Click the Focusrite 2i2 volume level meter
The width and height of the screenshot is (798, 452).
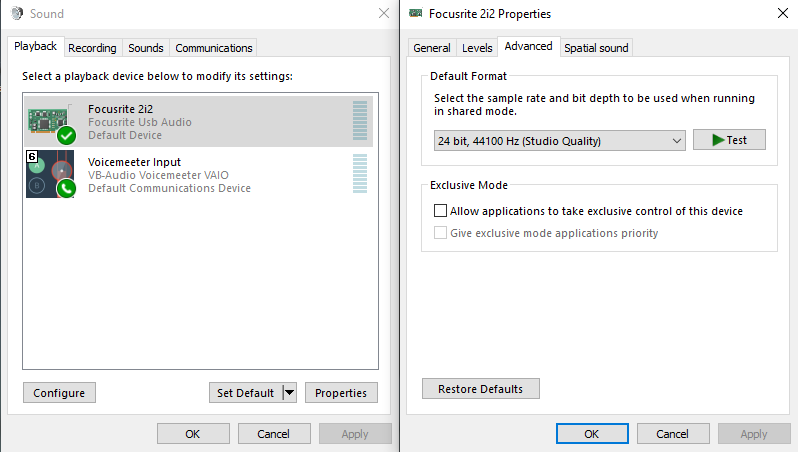pyautogui.click(x=360, y=121)
